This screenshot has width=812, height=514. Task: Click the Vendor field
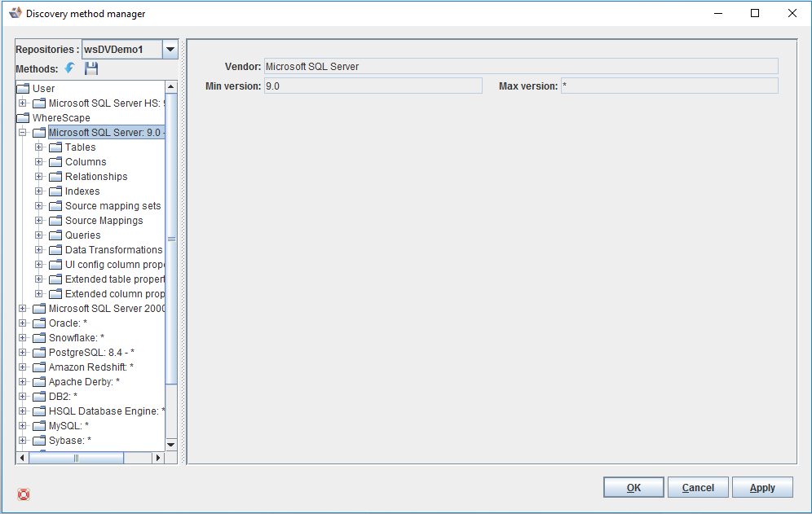[x=521, y=66]
